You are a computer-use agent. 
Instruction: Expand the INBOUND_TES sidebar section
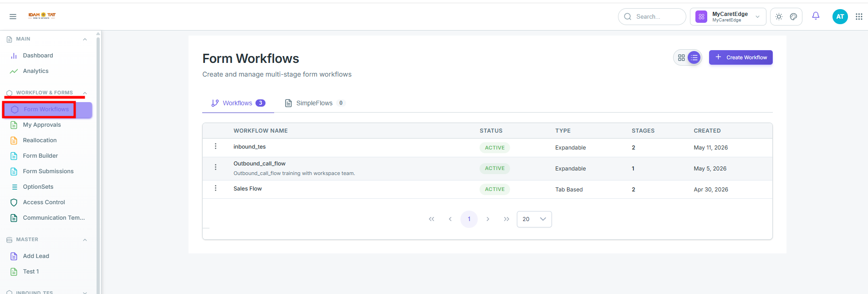(x=85, y=292)
